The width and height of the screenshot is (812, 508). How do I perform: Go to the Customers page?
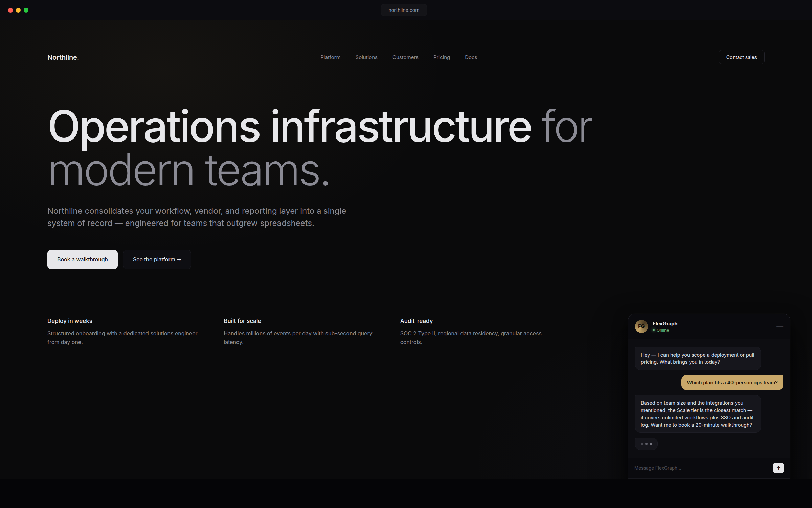(405, 57)
